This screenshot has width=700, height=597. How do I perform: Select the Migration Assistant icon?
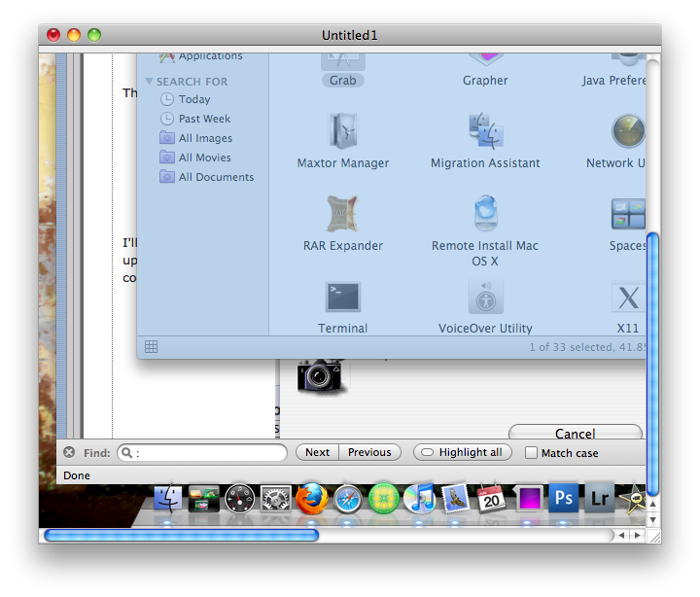486,131
